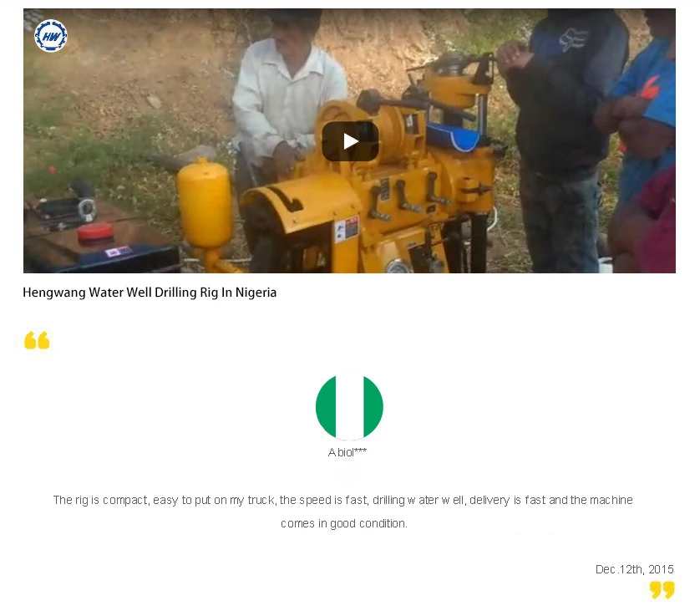Open the Hengwang Water Well Drilling Rig title
This screenshot has width=700, height=606.
tap(150, 293)
